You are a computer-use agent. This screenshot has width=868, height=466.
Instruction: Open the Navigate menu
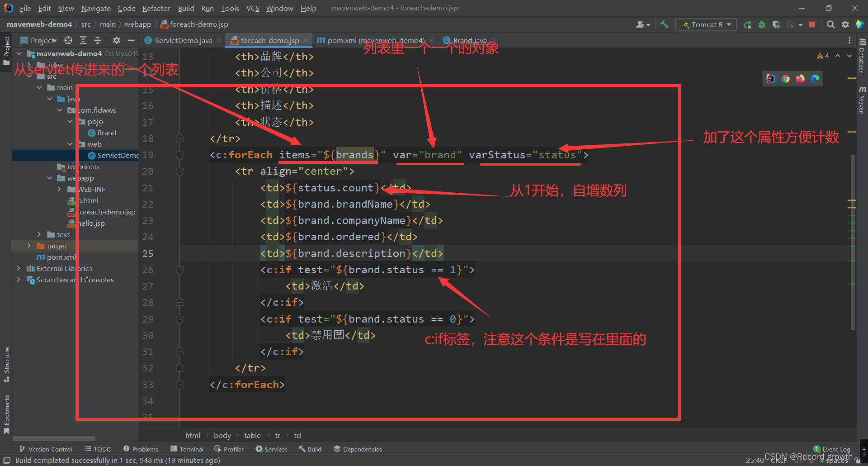coord(95,8)
